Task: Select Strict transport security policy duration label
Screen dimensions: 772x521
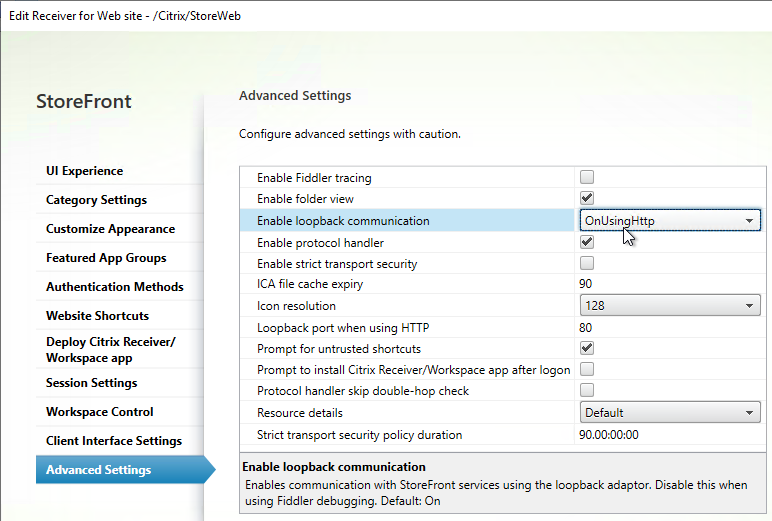Action: (x=359, y=435)
